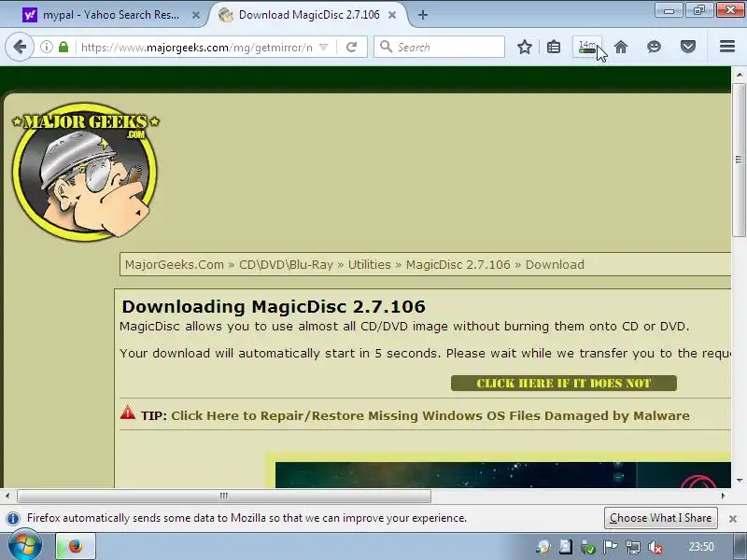Open Utilities breadcrumb link
The image size is (747, 560).
(x=369, y=265)
